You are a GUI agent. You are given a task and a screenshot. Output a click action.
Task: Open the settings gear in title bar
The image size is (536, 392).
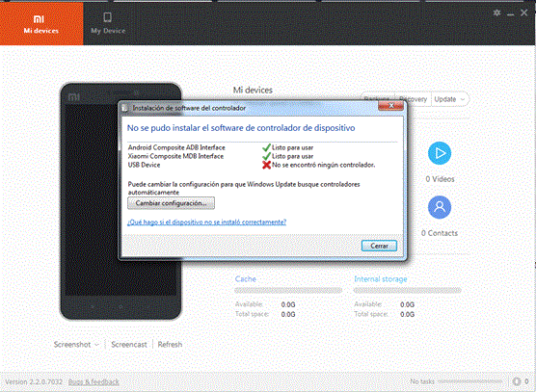point(496,13)
